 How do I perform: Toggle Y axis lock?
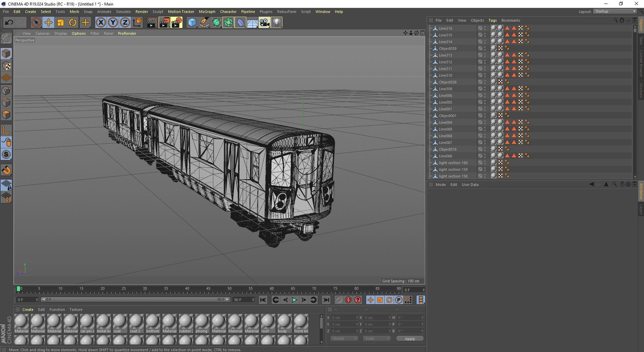click(113, 22)
